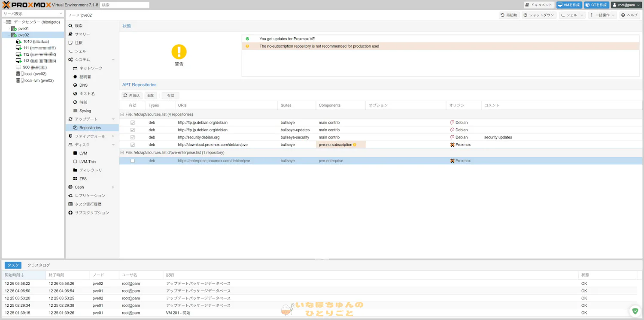Click the VM 111 monitor icon
The width and height of the screenshot is (644, 320).
(x=18, y=48)
